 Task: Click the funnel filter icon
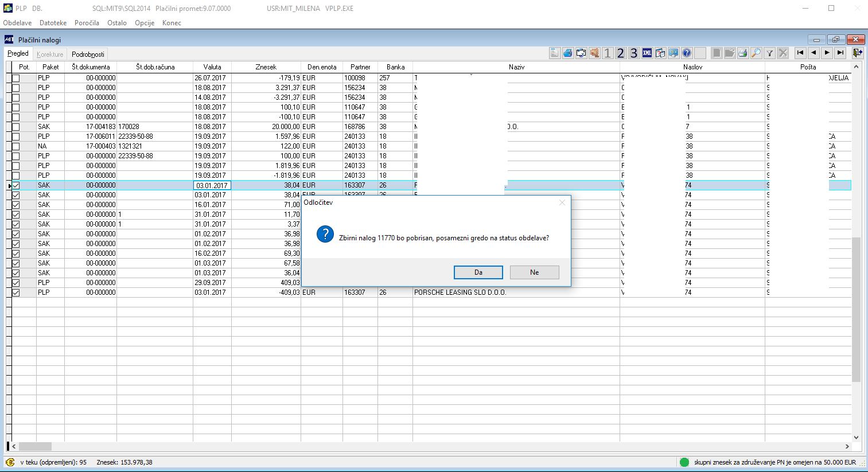[x=769, y=53]
